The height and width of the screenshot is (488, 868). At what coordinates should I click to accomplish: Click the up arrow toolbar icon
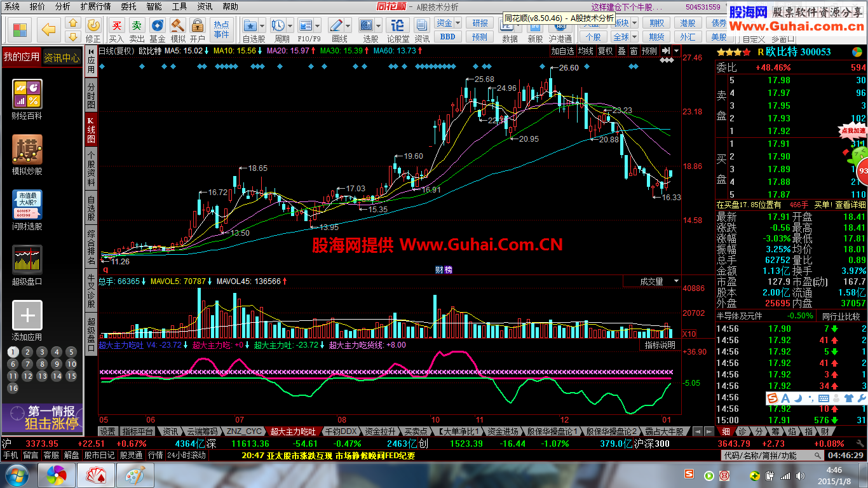[x=72, y=23]
